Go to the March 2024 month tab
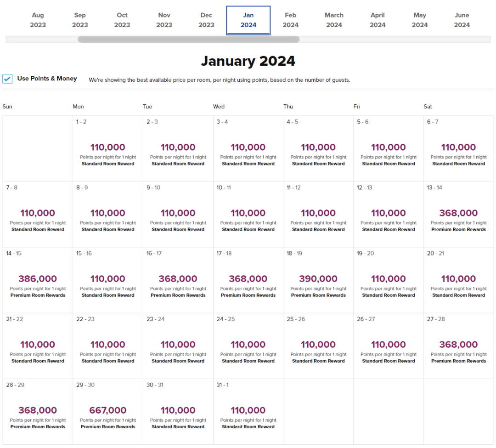Viewport: 496px width, 448px height. pyautogui.click(x=334, y=20)
